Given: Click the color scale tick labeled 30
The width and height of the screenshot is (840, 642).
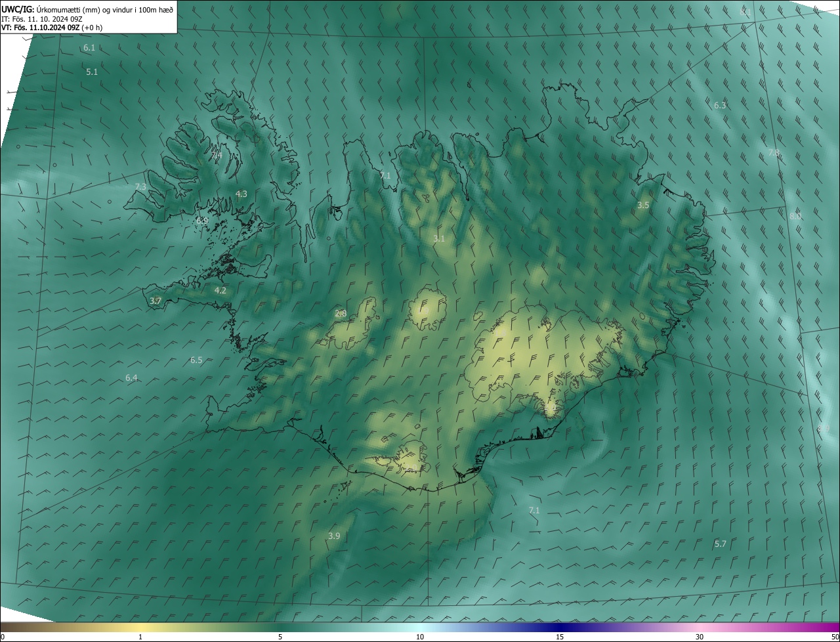Looking at the screenshot, I should 700,637.
